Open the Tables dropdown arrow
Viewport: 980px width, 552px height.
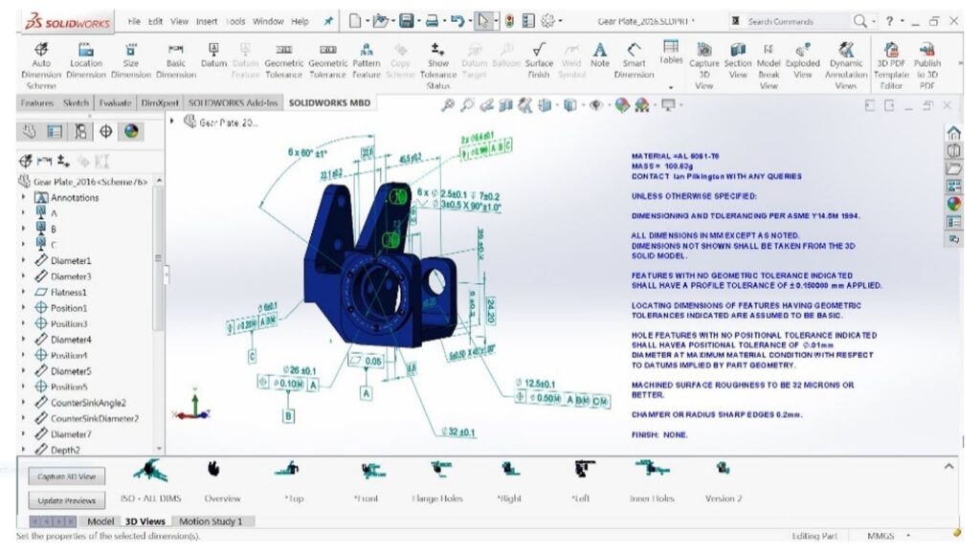click(x=670, y=87)
